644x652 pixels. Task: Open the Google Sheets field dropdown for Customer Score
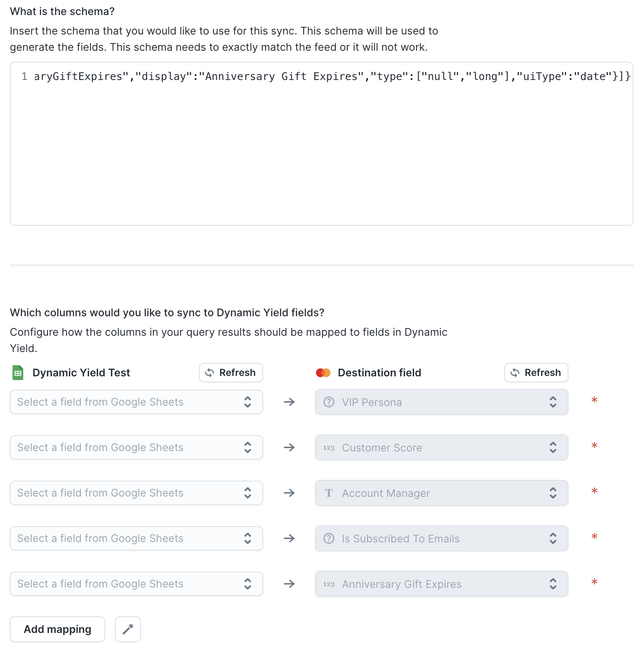136,447
